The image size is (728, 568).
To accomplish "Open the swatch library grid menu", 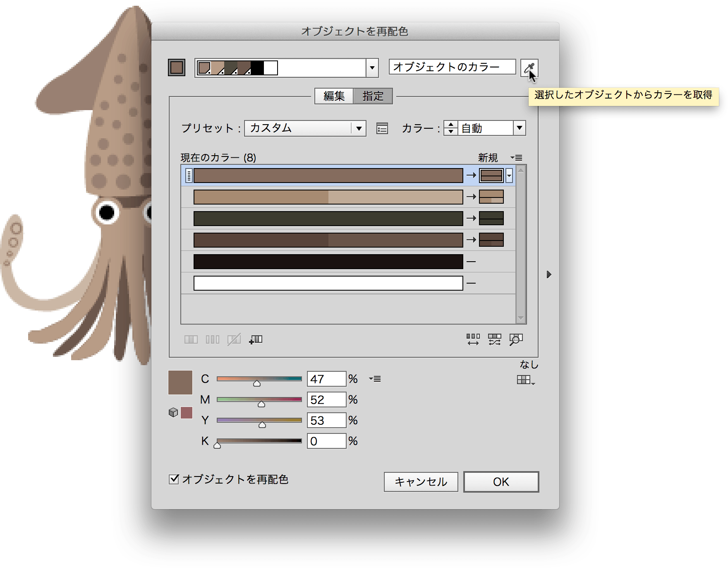I will (526, 380).
